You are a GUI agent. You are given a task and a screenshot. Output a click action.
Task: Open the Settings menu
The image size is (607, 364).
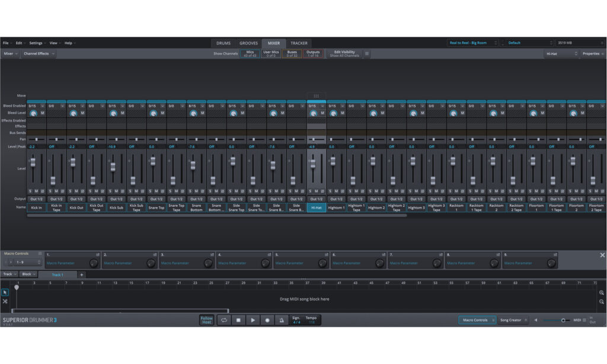36,43
